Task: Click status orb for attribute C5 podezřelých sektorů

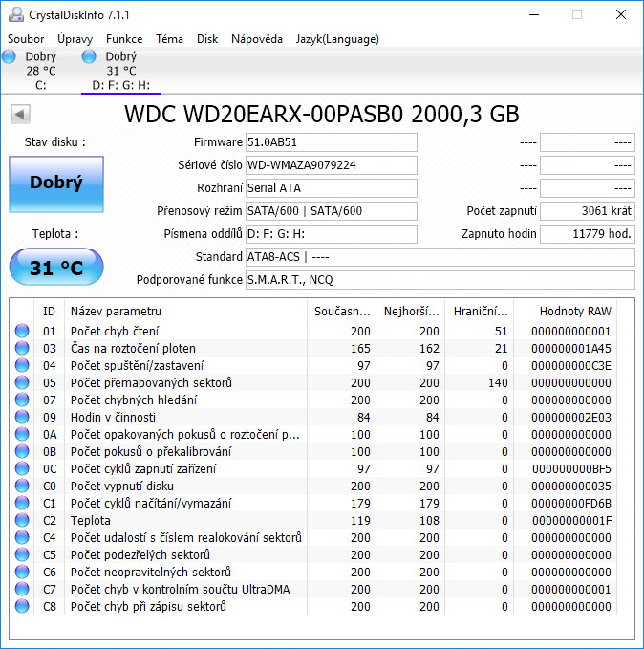Action: (x=22, y=554)
